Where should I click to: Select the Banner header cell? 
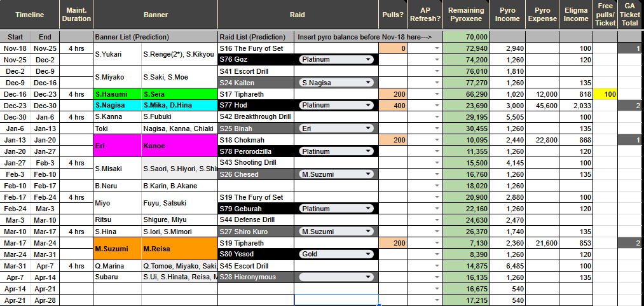pos(156,15)
